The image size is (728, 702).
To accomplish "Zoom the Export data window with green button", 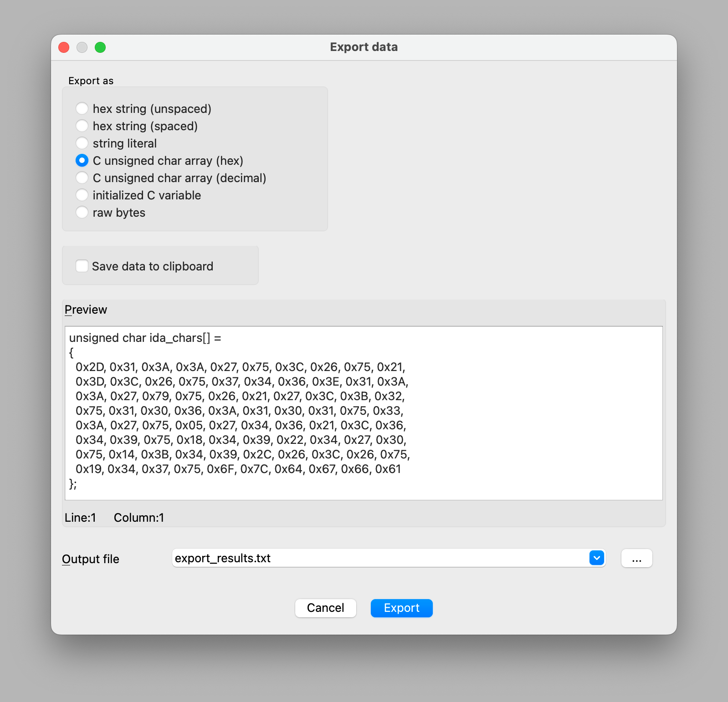I will [x=100, y=47].
